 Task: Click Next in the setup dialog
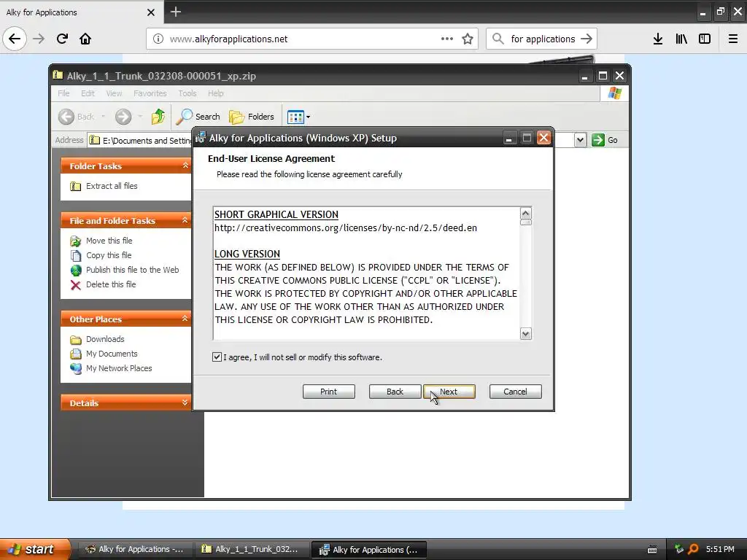pyautogui.click(x=449, y=392)
